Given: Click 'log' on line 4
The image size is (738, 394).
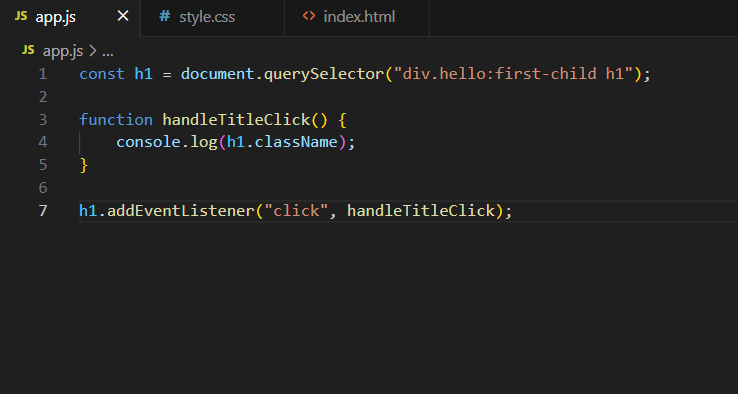Looking at the screenshot, I should click(204, 143).
